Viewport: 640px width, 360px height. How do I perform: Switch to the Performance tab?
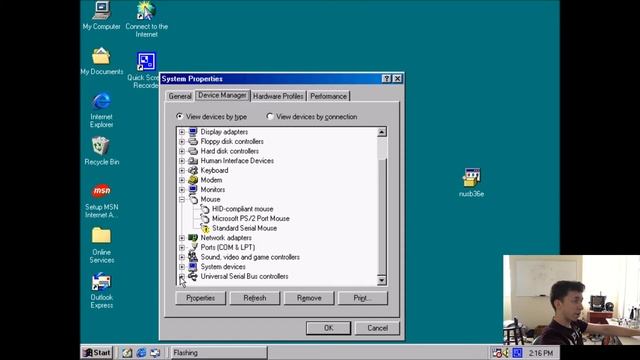pyautogui.click(x=328, y=96)
